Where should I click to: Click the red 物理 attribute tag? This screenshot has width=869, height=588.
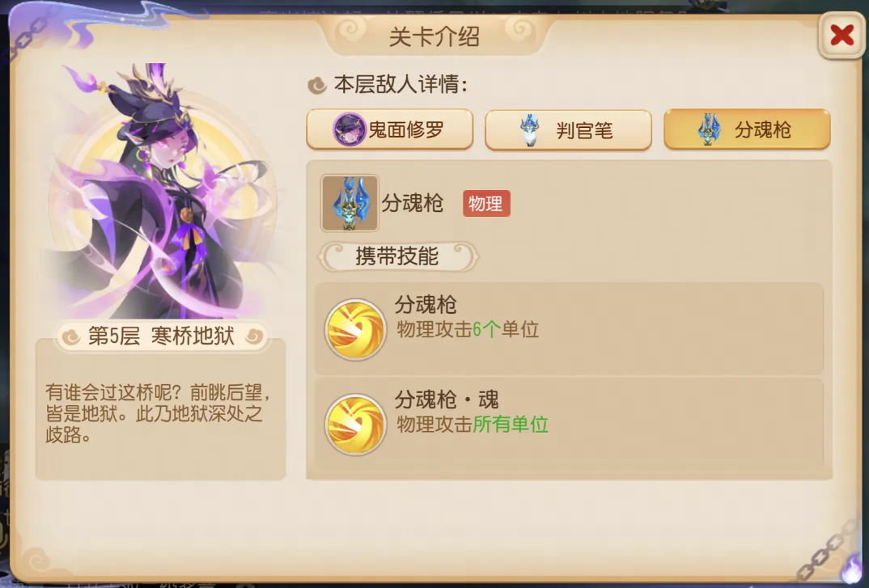coord(486,203)
